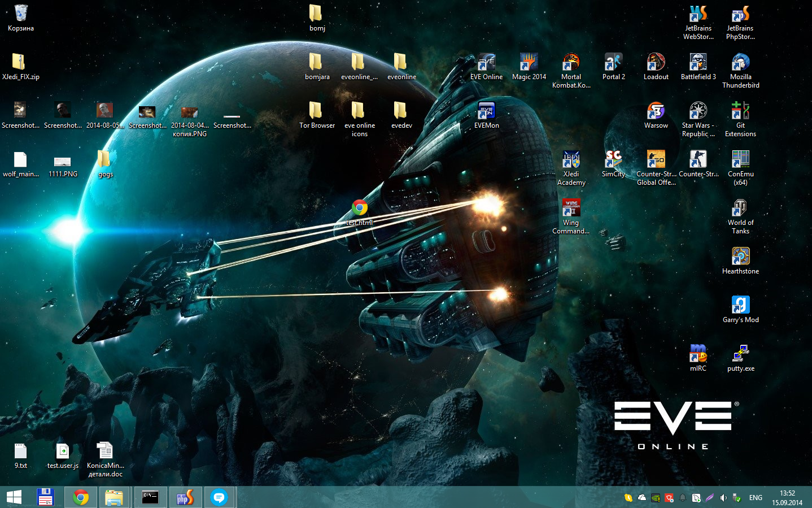
Task: Select the XJedi_FIX.zip archive on the desktop
Action: (21, 67)
